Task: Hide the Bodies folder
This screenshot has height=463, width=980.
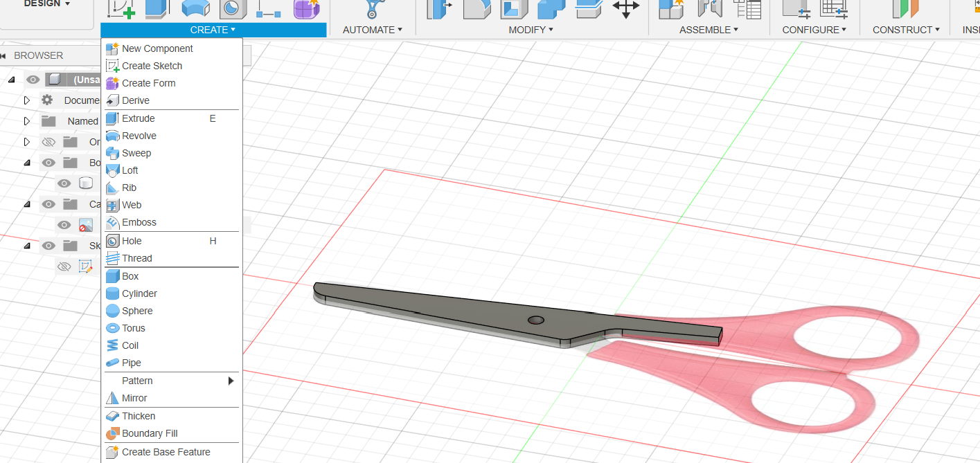Action: point(48,163)
